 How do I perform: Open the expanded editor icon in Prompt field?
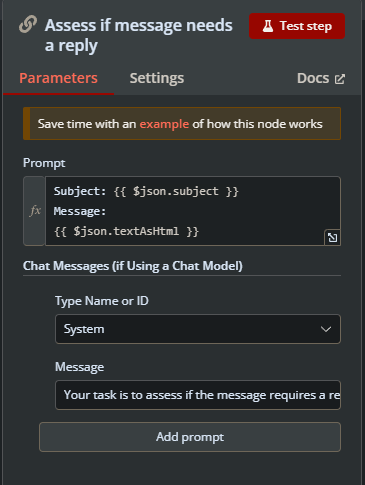coord(332,237)
